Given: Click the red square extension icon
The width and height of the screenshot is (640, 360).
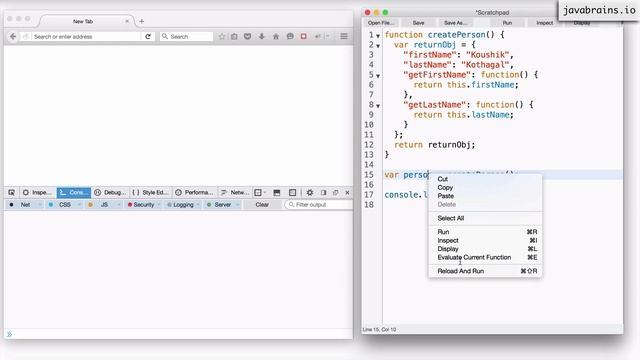Looking at the screenshot, I should (304, 36).
